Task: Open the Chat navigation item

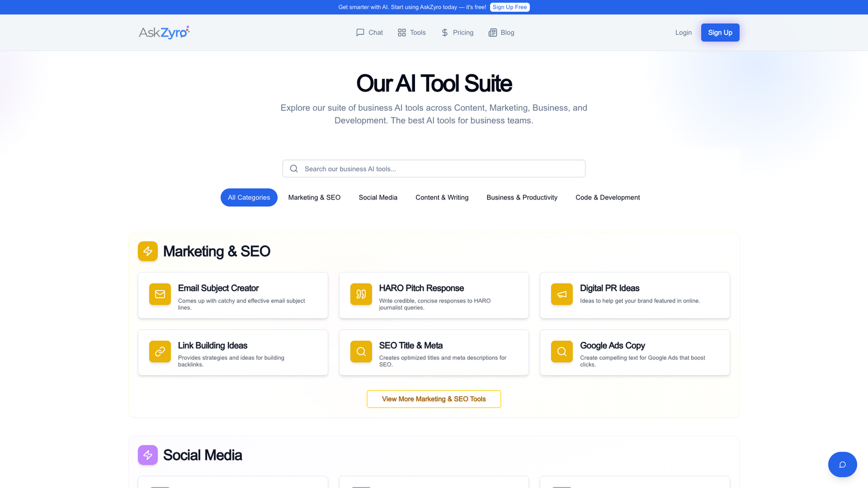Action: 369,33
